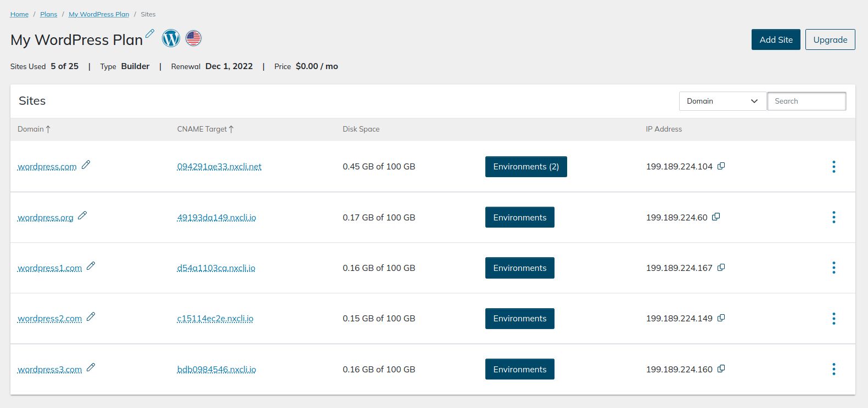Image resolution: width=868 pixels, height=408 pixels.
Task: Edit domain pencil next to wordpress2.com
Action: coord(91,316)
